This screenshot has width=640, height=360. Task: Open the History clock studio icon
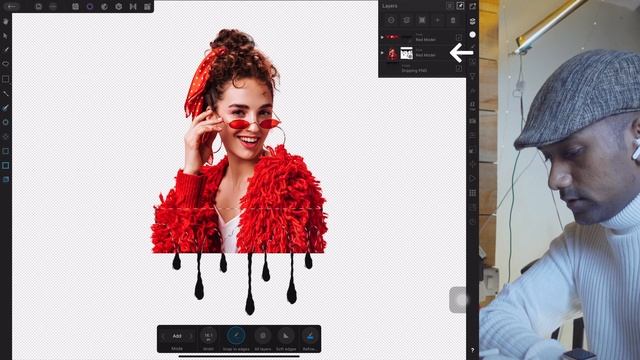(473, 222)
